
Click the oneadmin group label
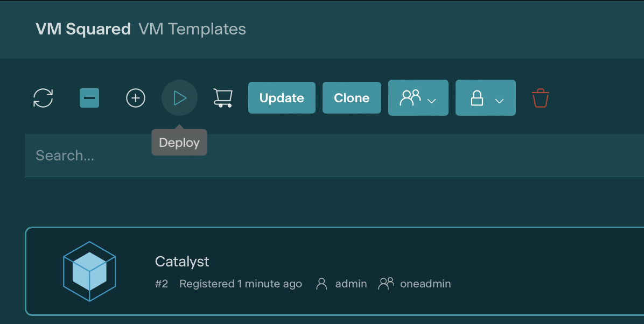[425, 284]
